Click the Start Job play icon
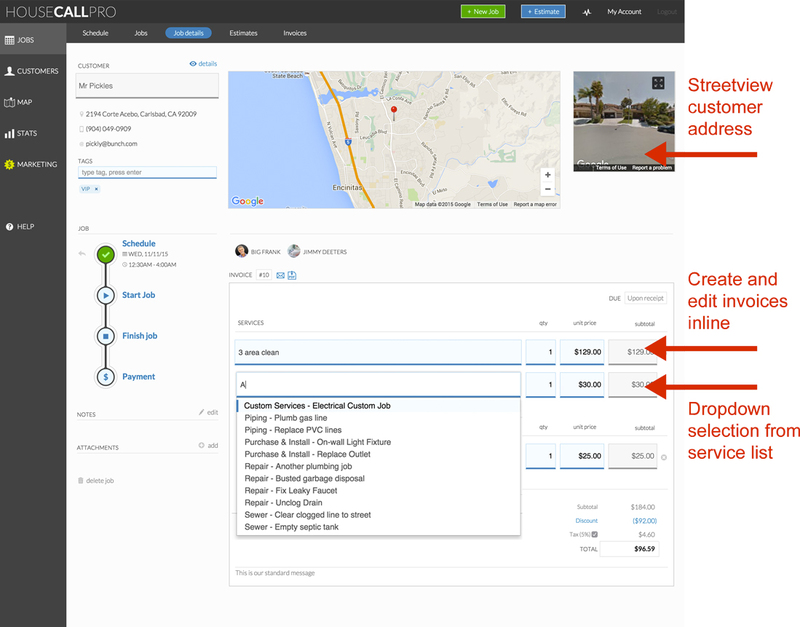800x627 pixels. click(x=106, y=295)
